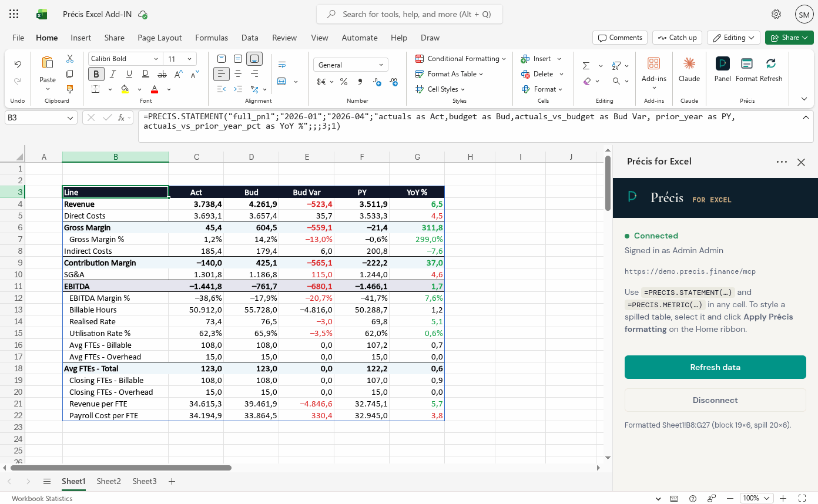Click the Clear eraser icon
818x504 pixels.
[586, 81]
